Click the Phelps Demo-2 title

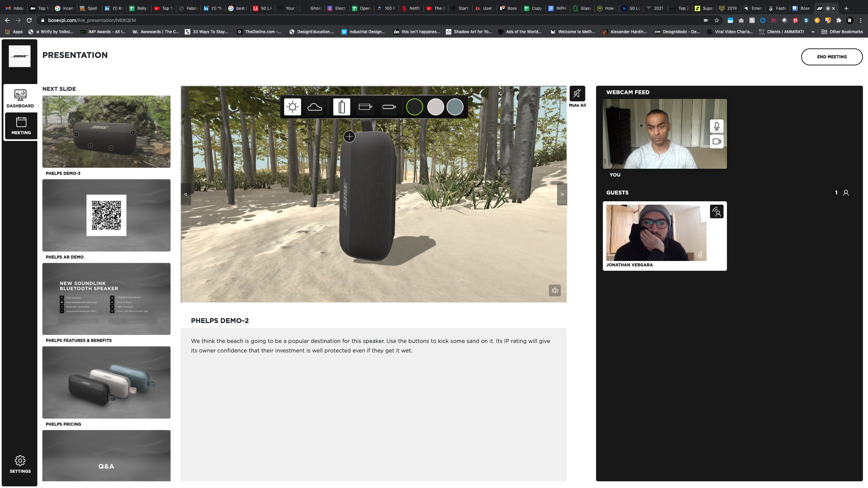(x=220, y=321)
